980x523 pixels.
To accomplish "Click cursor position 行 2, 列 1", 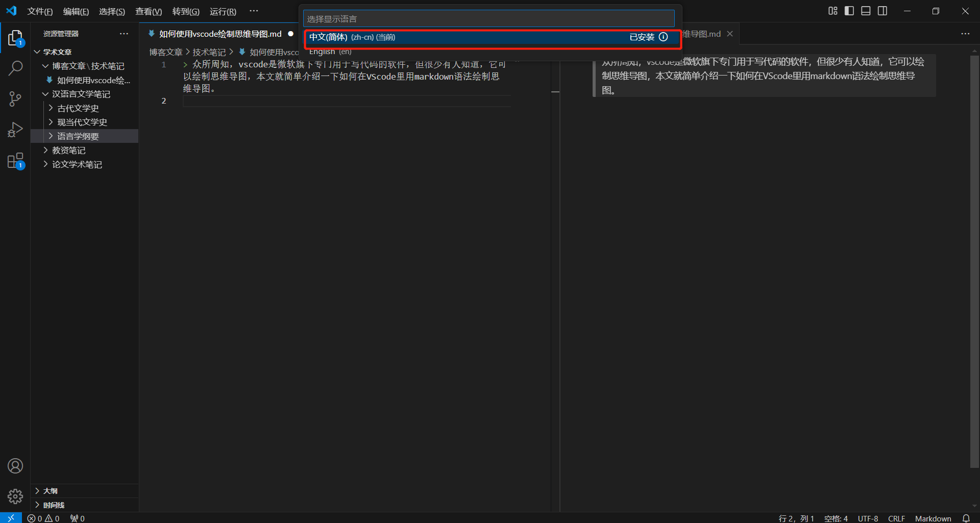I will (x=796, y=518).
